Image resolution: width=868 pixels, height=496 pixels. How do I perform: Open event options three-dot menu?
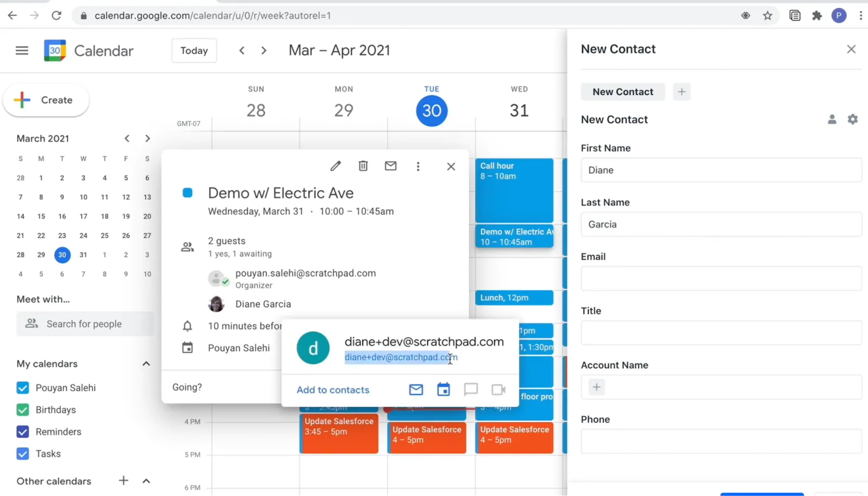[418, 167]
